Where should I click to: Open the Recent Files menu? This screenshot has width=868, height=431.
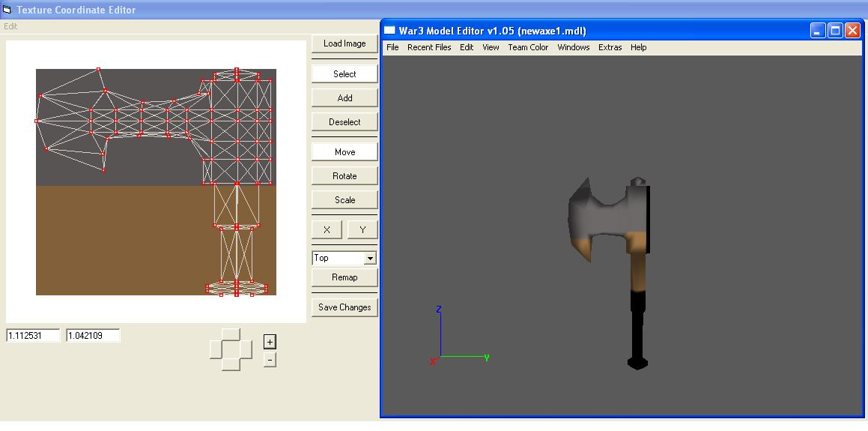[429, 47]
